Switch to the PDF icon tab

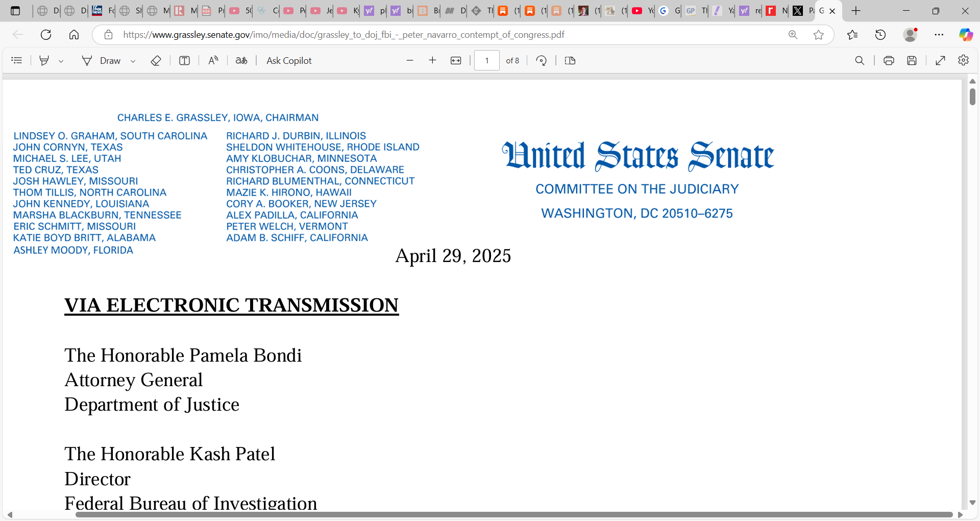[212, 11]
